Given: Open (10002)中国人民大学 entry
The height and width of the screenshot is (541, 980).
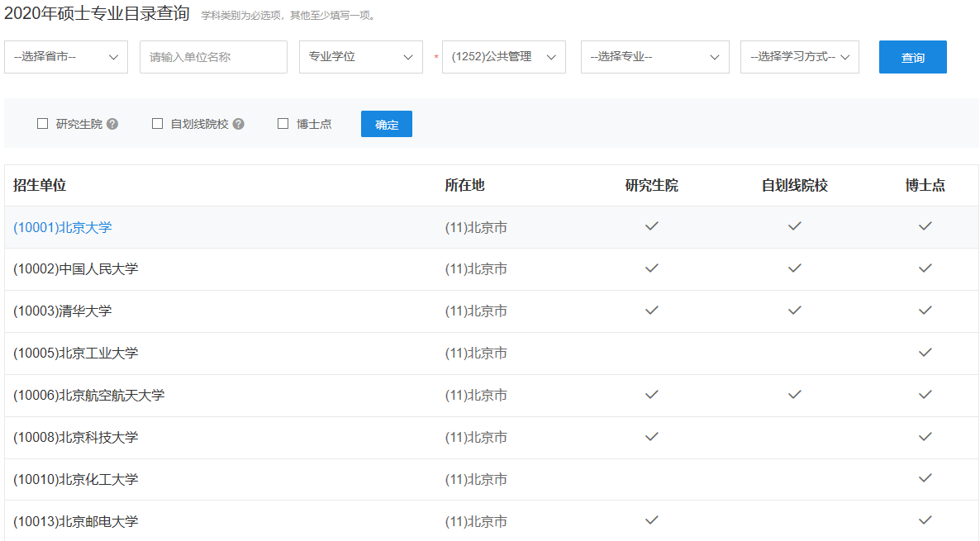Looking at the screenshot, I should pyautogui.click(x=76, y=269).
